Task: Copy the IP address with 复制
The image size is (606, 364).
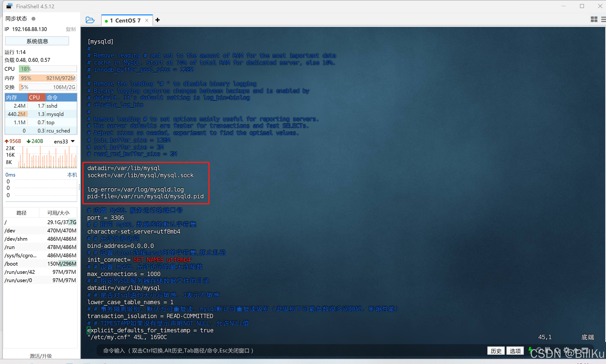Action: (x=71, y=29)
